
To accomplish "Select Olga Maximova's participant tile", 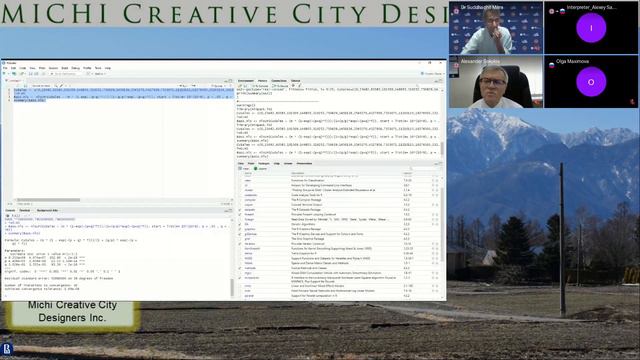I will coord(591,82).
